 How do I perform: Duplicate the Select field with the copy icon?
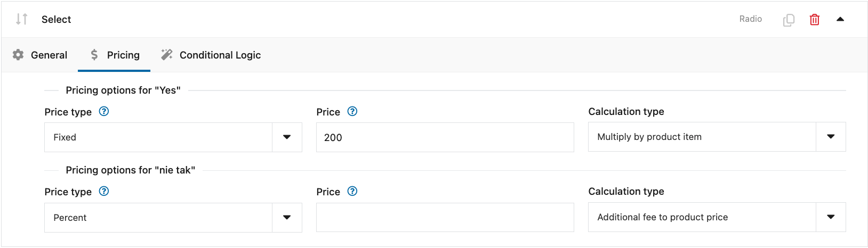pyautogui.click(x=789, y=20)
